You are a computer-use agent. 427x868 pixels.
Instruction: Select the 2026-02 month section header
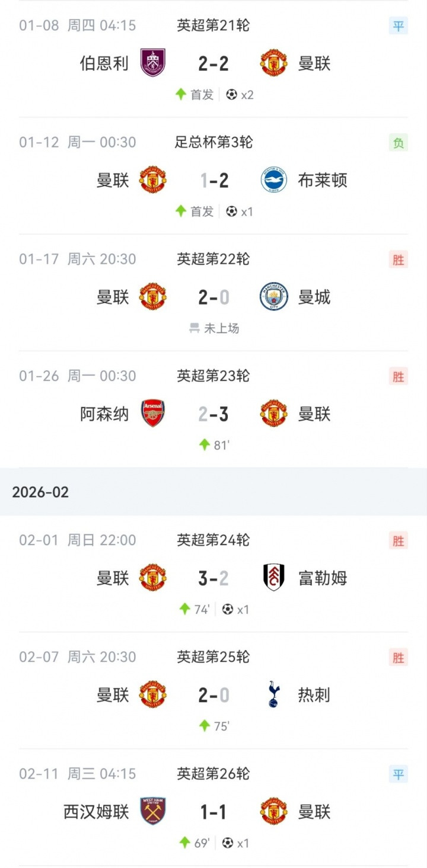40,492
